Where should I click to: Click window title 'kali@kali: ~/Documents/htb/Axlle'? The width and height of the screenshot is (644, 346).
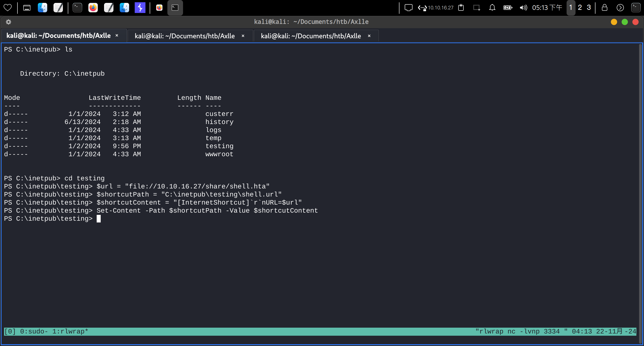coord(311,22)
